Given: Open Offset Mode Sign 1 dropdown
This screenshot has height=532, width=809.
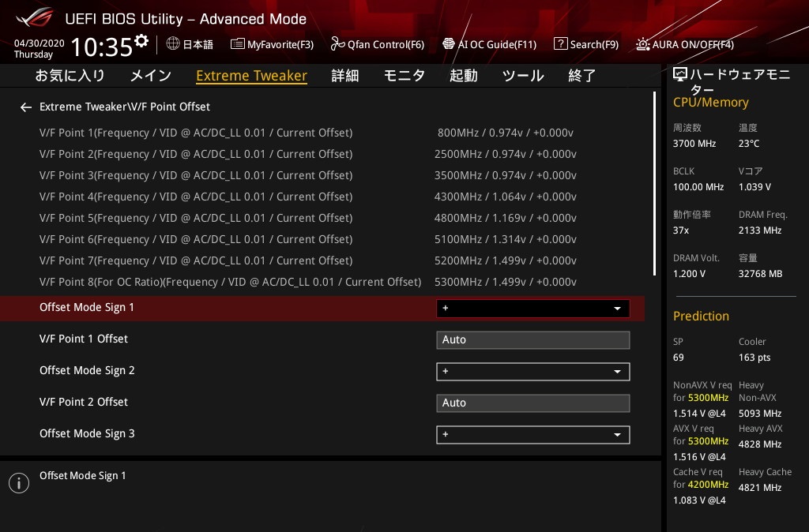Looking at the screenshot, I should click(533, 309).
